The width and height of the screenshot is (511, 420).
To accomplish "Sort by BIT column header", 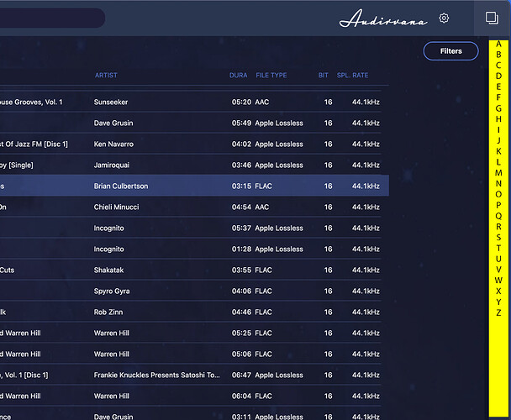I will coord(324,76).
